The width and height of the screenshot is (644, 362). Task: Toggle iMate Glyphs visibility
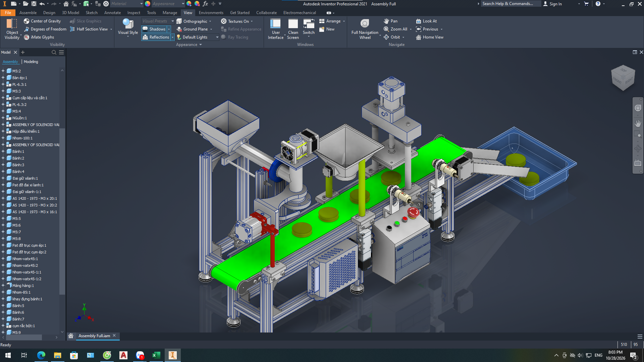(39, 37)
